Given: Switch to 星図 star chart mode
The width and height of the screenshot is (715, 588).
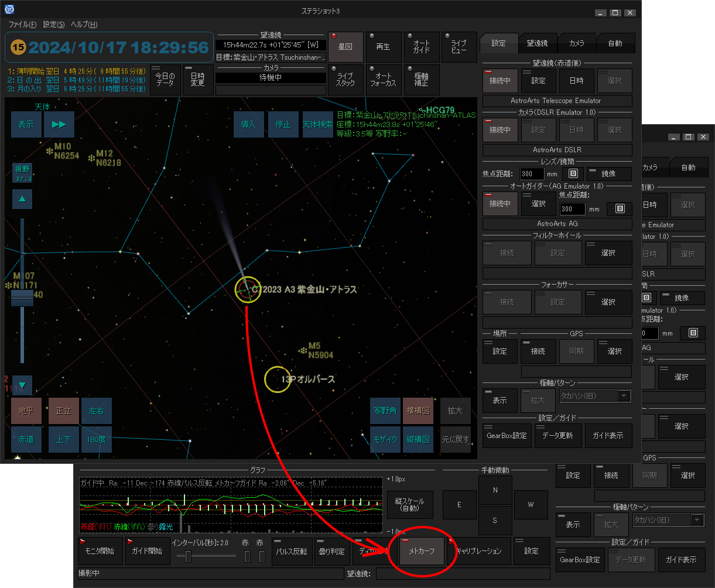Looking at the screenshot, I should 345,47.
